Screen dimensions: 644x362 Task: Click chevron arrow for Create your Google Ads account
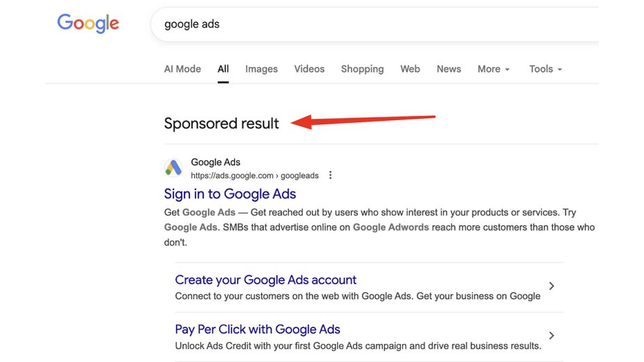(551, 286)
